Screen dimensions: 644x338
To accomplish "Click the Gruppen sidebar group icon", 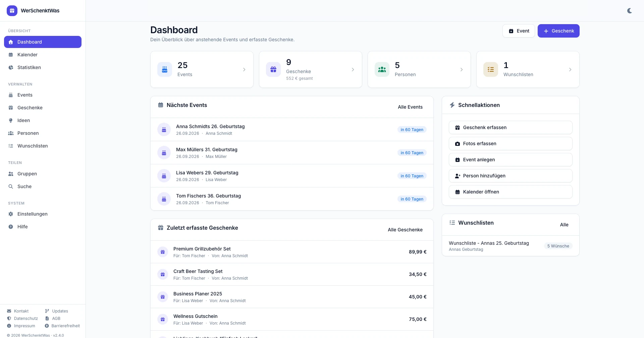I will (11, 174).
